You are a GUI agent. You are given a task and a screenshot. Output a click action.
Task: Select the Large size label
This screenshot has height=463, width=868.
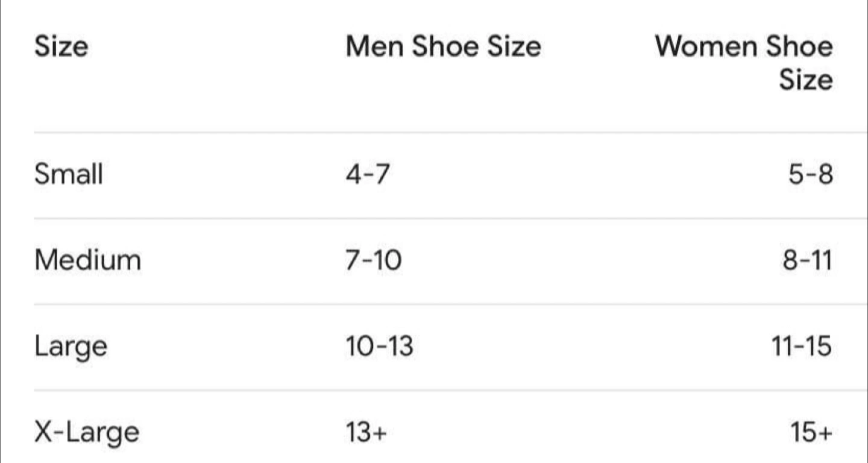click(71, 348)
